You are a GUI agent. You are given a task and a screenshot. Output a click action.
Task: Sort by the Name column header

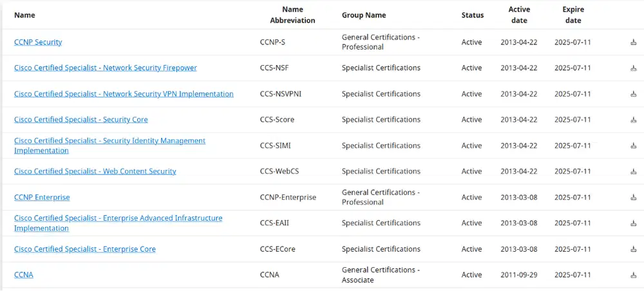pos(24,15)
